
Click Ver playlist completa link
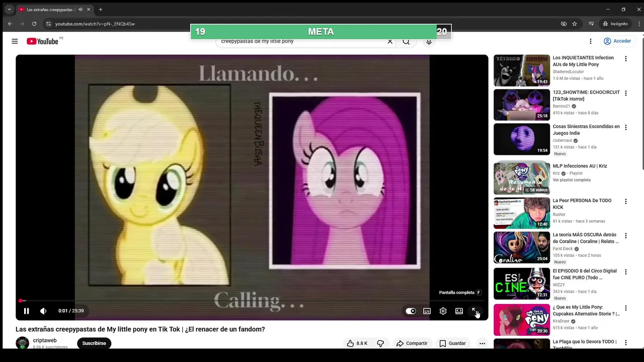pos(572,180)
